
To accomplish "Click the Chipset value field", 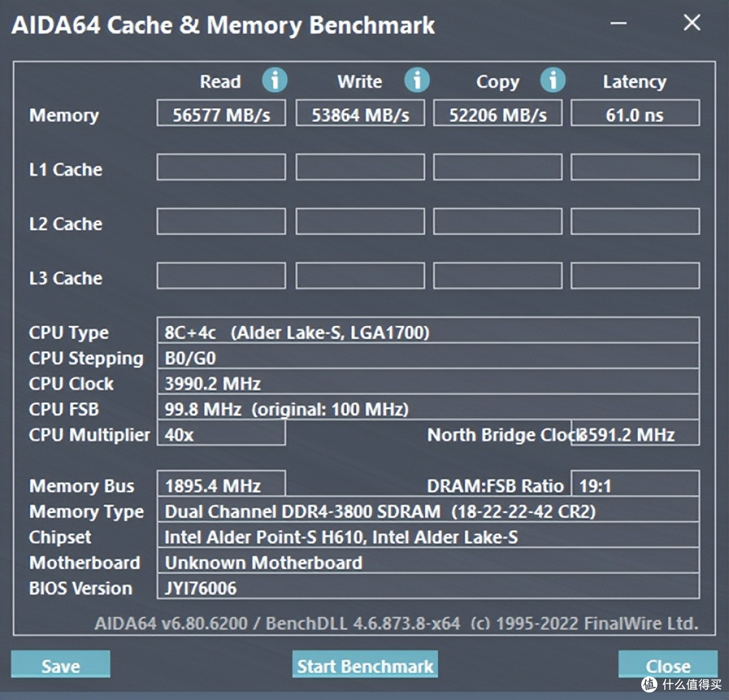I will 428,537.
